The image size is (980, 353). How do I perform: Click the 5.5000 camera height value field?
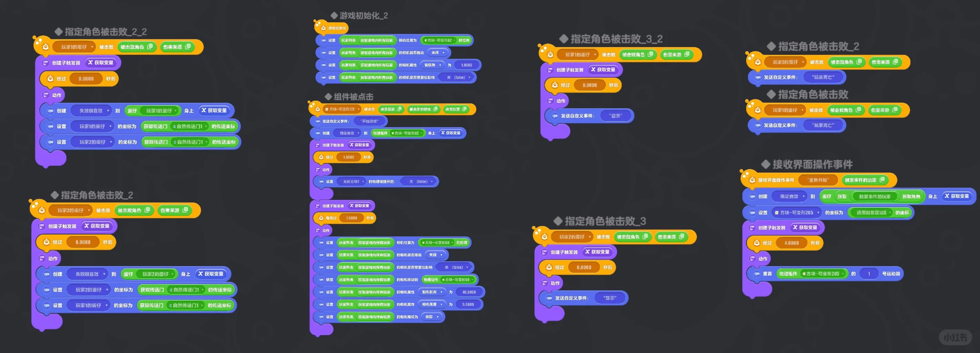click(468, 304)
